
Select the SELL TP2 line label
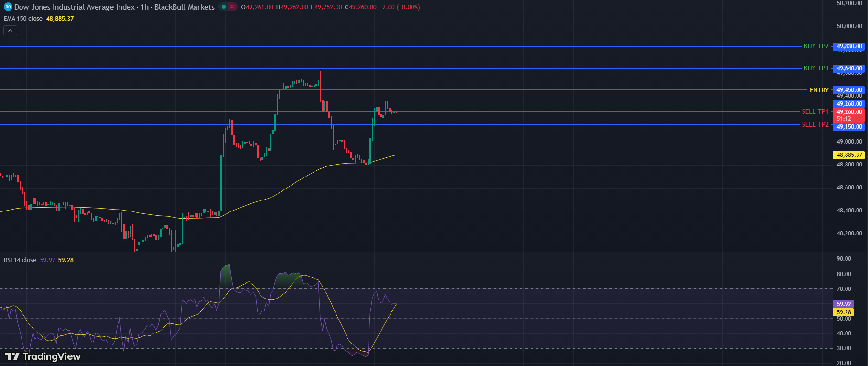(x=815, y=125)
